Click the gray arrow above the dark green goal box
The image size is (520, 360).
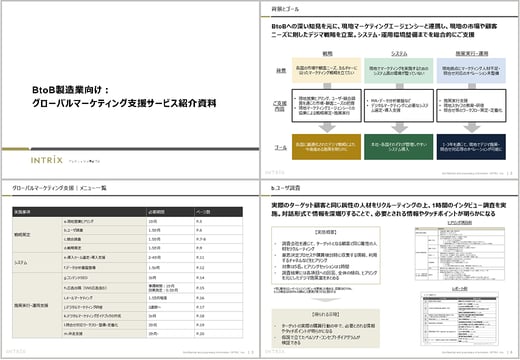pos(399,128)
